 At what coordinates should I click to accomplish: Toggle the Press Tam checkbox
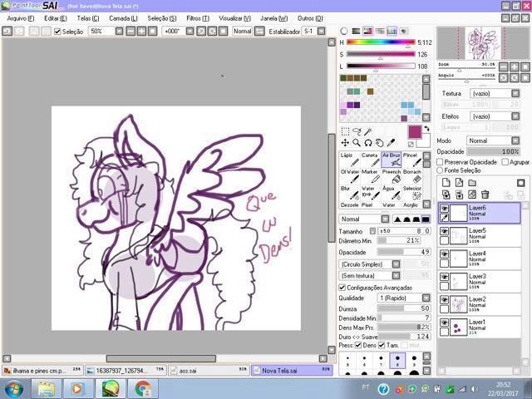(x=382, y=345)
